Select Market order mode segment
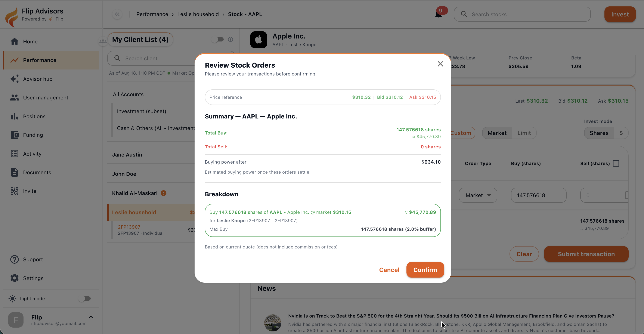The image size is (644, 334). pos(497,133)
